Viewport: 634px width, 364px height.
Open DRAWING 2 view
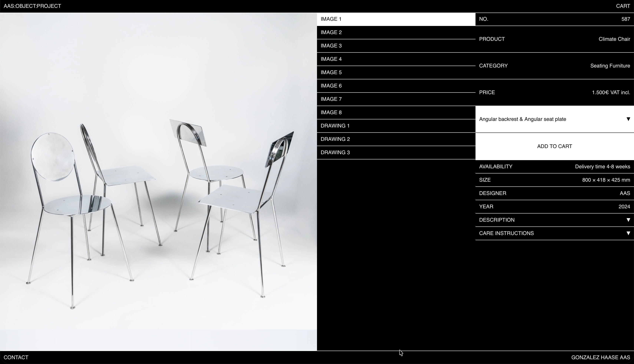(335, 139)
